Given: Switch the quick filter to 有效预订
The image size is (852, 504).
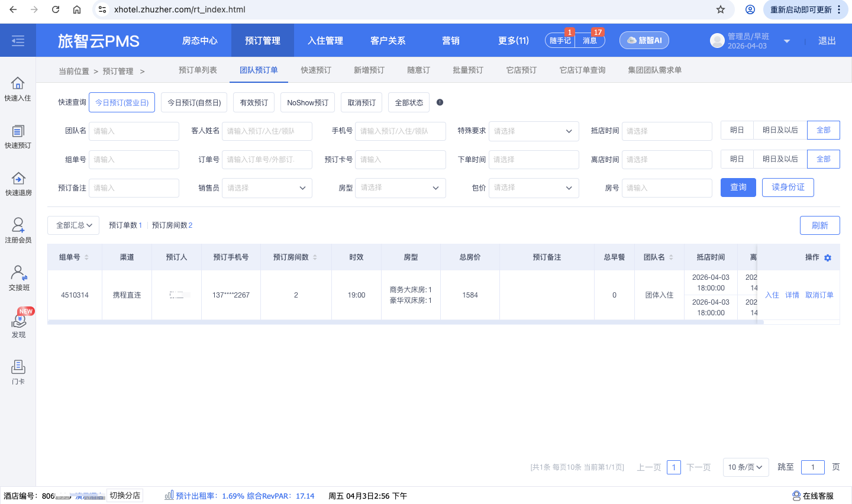Looking at the screenshot, I should 254,102.
